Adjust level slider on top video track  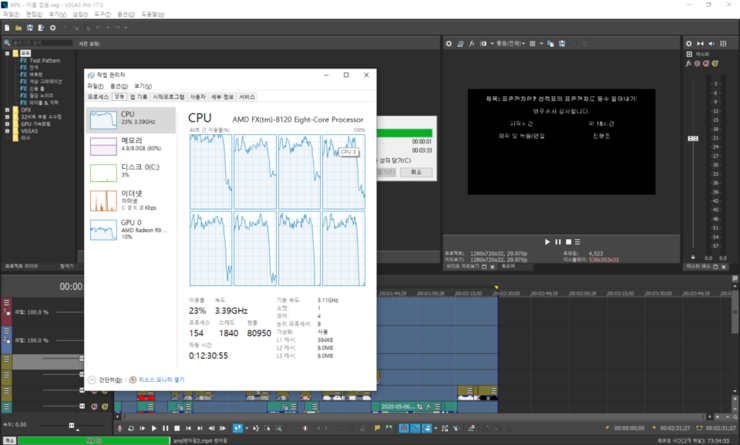(x=72, y=312)
